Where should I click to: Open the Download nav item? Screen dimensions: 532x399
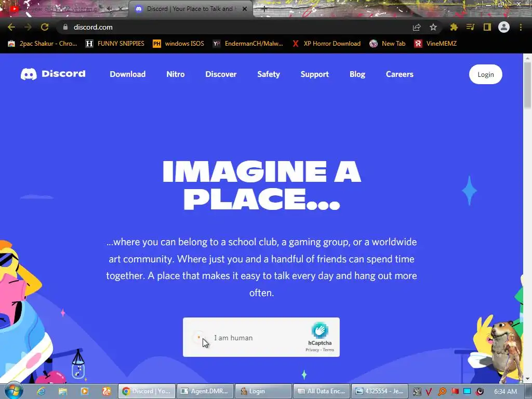point(128,74)
